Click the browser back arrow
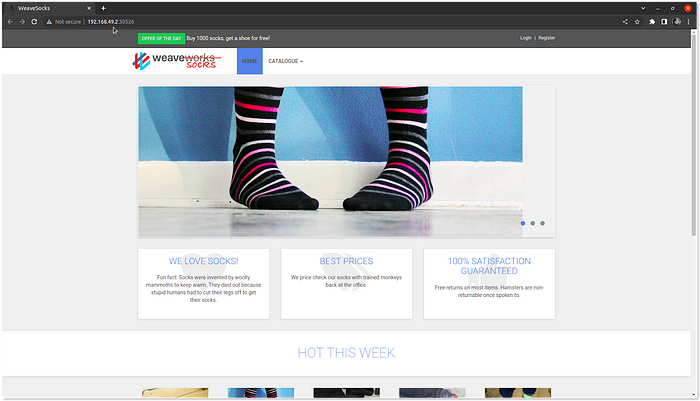This screenshot has height=401, width=700. (x=9, y=21)
